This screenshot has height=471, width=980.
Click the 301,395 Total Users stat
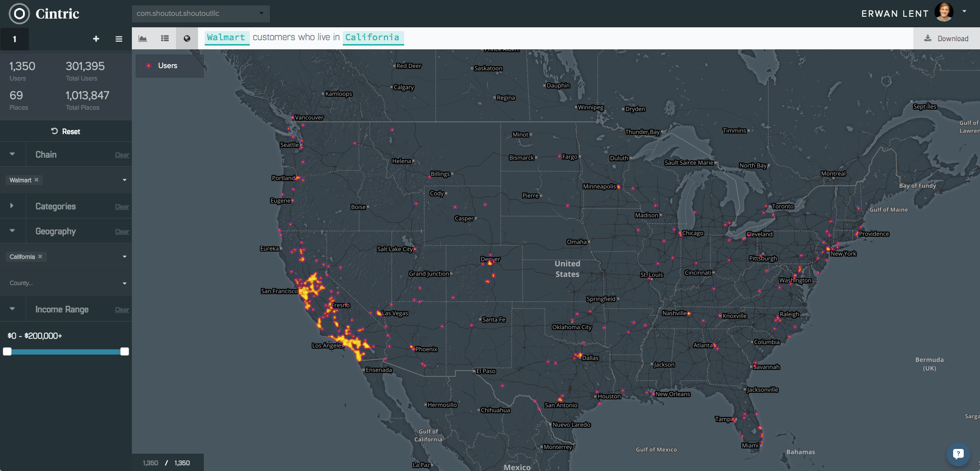pos(85,66)
